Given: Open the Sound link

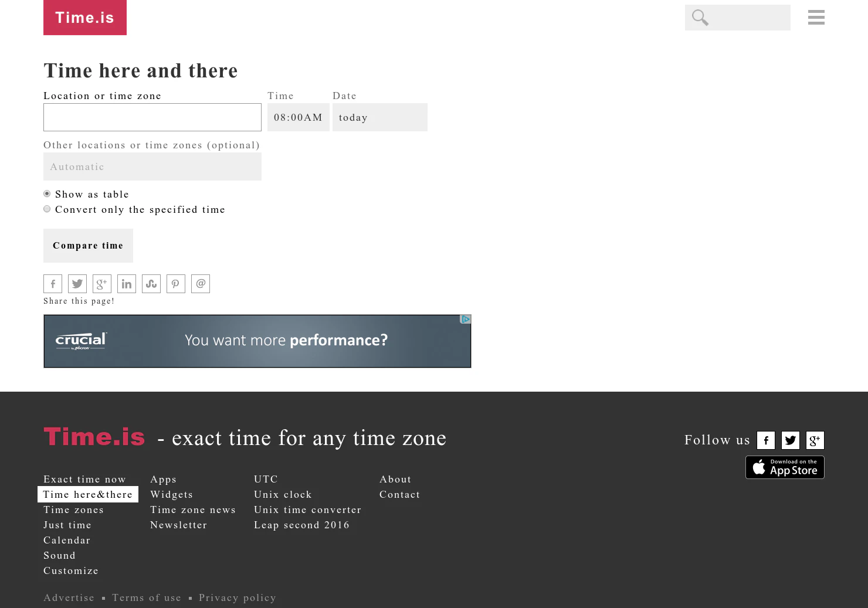Looking at the screenshot, I should point(60,555).
